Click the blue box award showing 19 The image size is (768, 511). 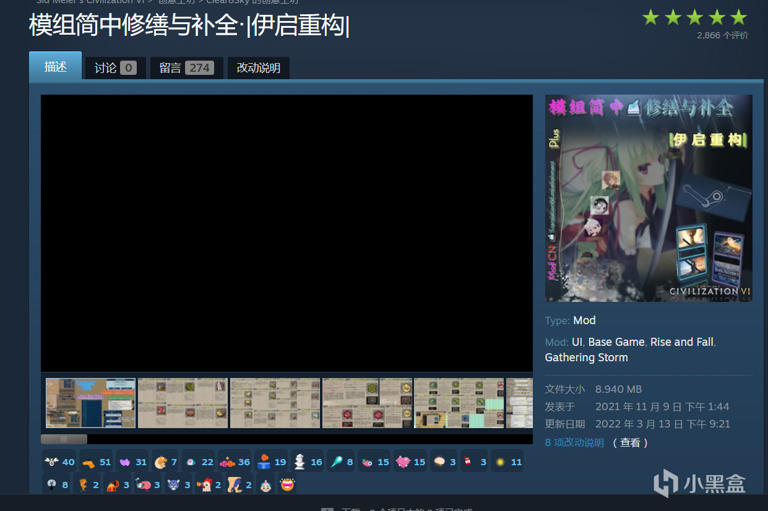point(271,462)
